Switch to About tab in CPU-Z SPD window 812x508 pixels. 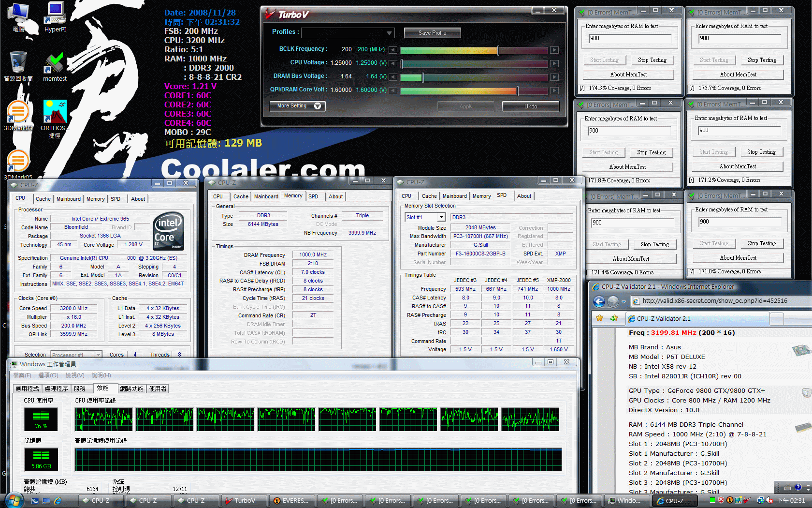click(x=524, y=196)
